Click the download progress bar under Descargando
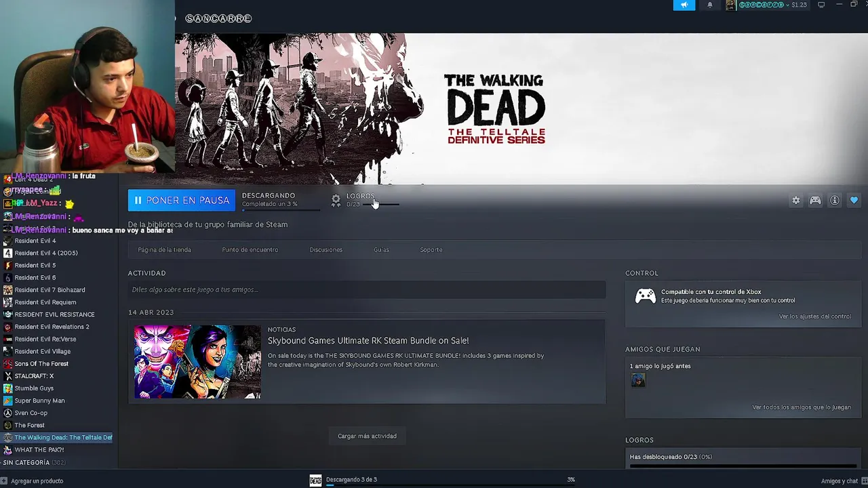The image size is (868, 488). (281, 210)
